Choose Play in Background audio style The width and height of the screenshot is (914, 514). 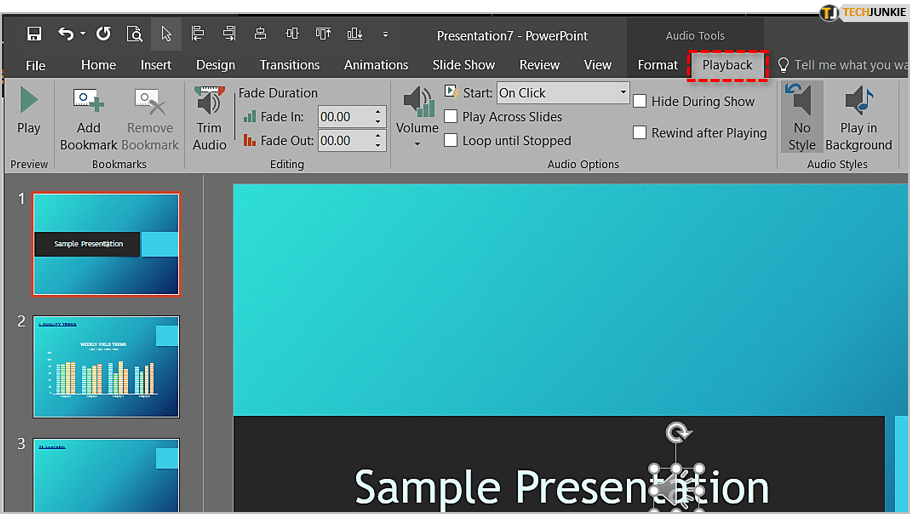[x=858, y=117]
